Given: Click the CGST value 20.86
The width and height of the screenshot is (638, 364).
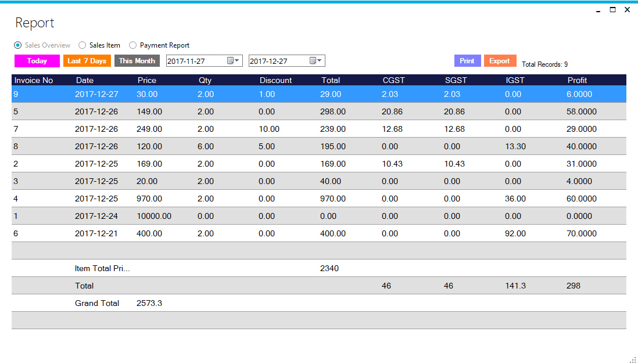Looking at the screenshot, I should coord(392,112).
